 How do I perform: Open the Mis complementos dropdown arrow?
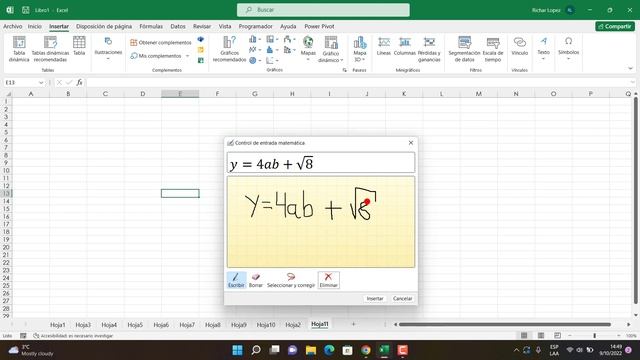pos(187,56)
